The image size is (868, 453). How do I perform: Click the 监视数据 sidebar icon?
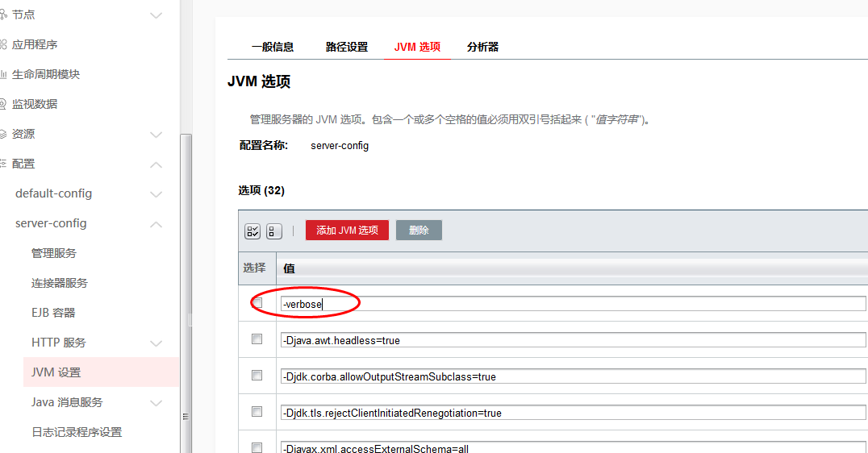pyautogui.click(x=3, y=104)
